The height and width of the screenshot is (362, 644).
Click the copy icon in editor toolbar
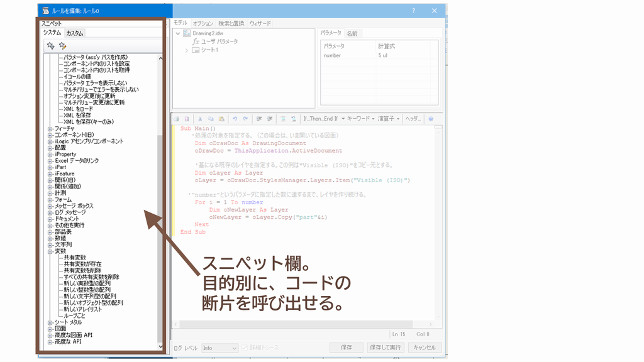click(211, 119)
